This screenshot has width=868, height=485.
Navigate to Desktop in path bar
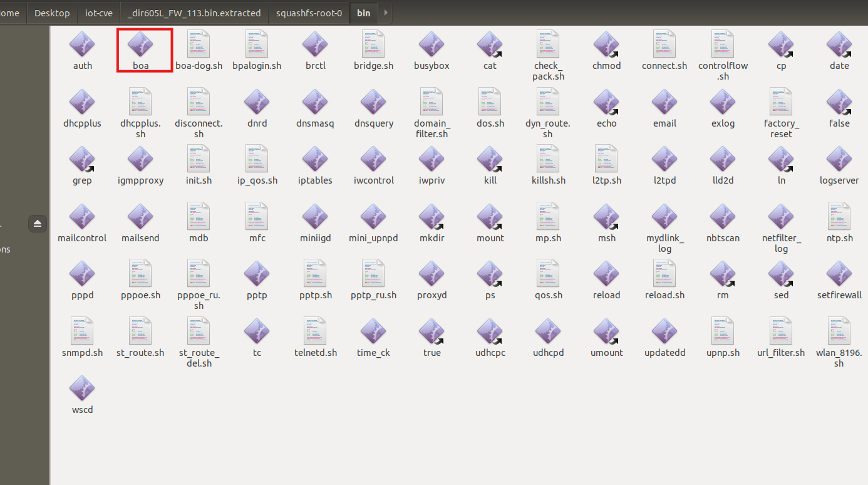coord(52,13)
